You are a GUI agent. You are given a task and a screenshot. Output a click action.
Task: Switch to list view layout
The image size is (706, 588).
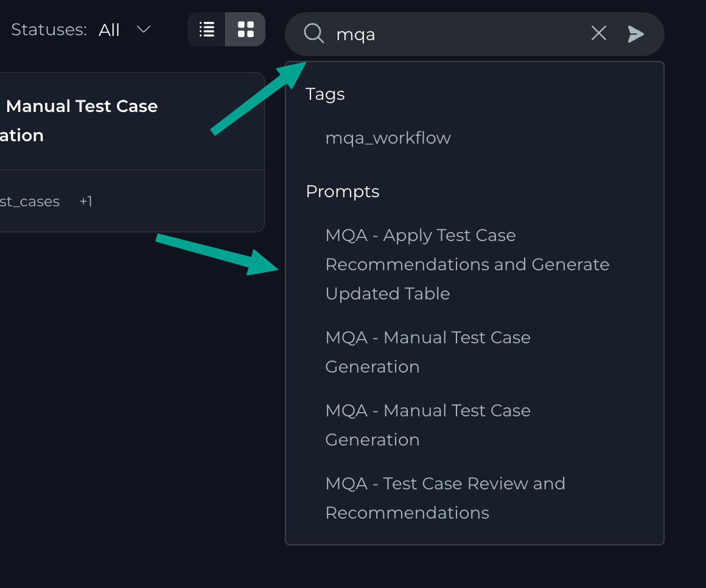coord(207,29)
